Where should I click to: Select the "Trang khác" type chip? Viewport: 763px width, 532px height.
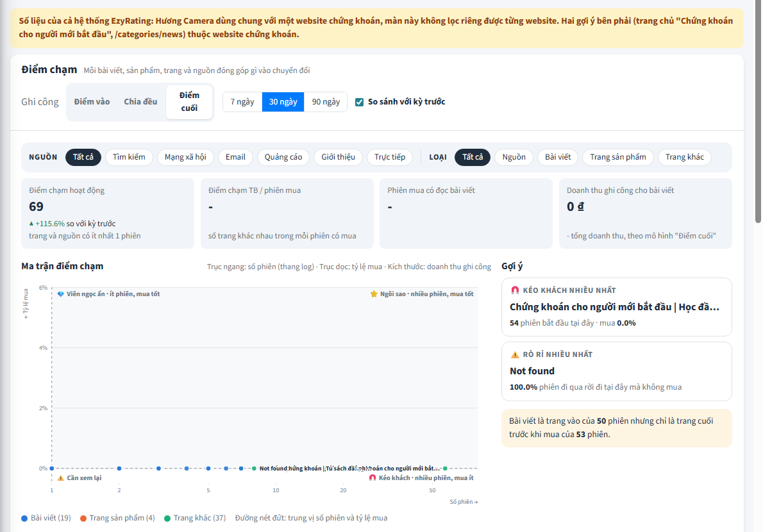click(685, 157)
